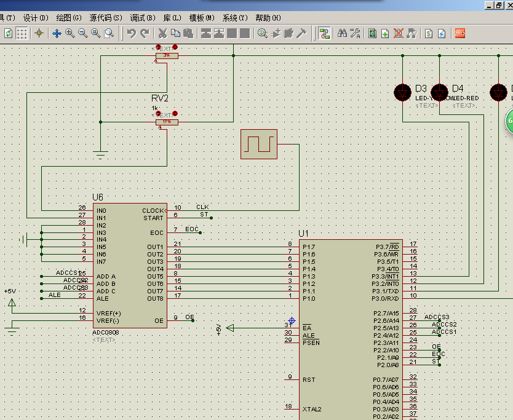The height and width of the screenshot is (420, 513).
Task: Run the electrical rule check icon
Action: (x=442, y=33)
